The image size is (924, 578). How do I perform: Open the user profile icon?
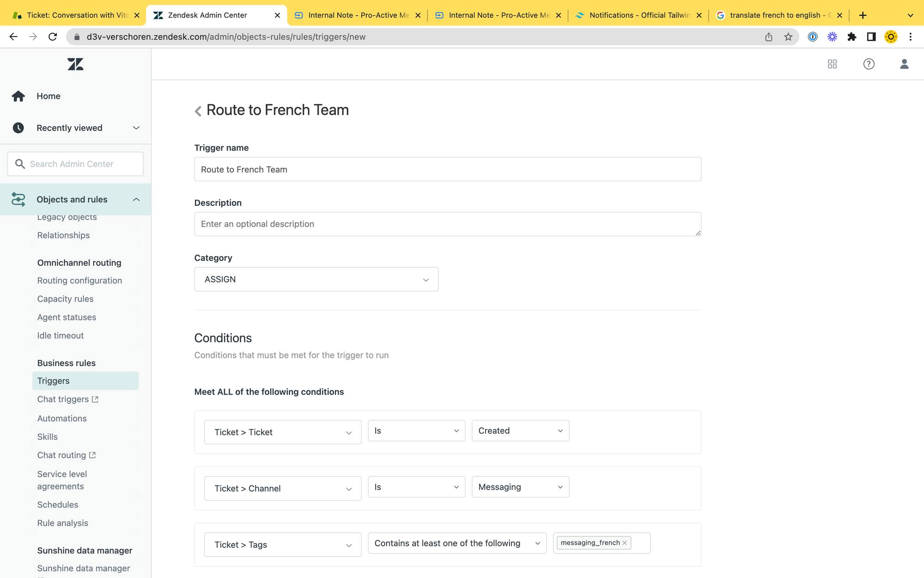[x=904, y=64]
